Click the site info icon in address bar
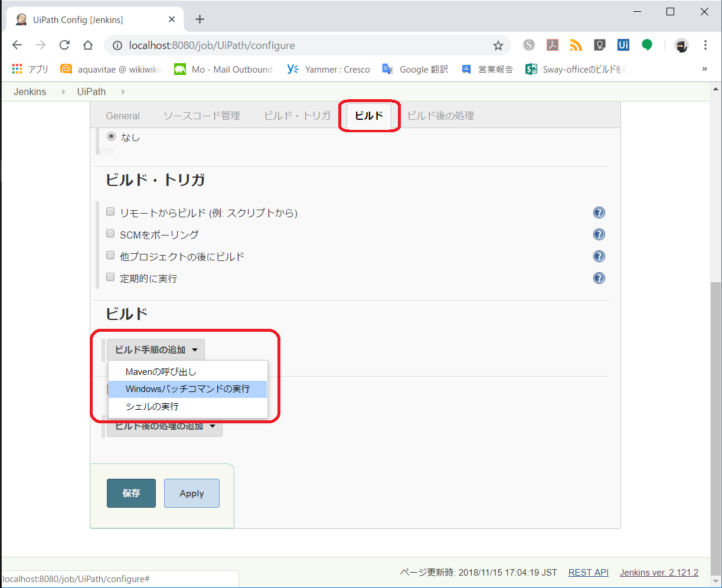 [117, 45]
